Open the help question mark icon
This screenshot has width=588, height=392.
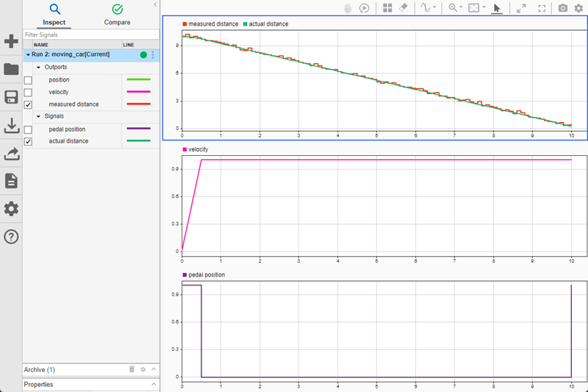(x=11, y=237)
